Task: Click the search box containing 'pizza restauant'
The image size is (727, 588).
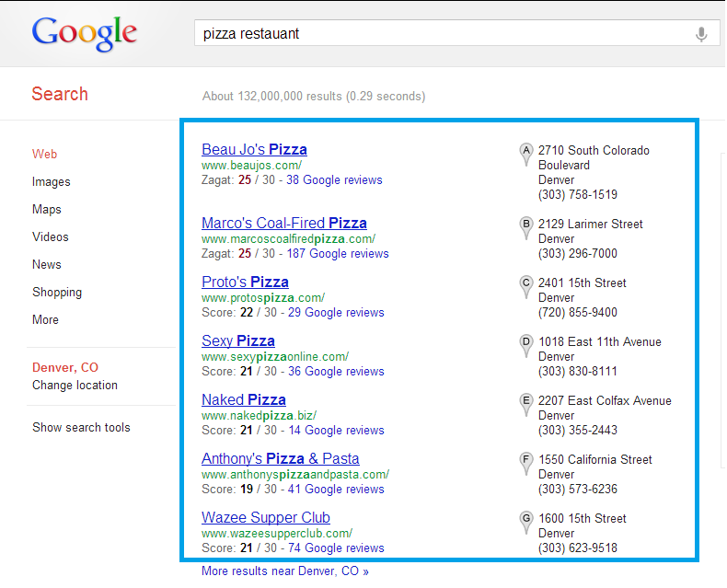Action: point(456,33)
